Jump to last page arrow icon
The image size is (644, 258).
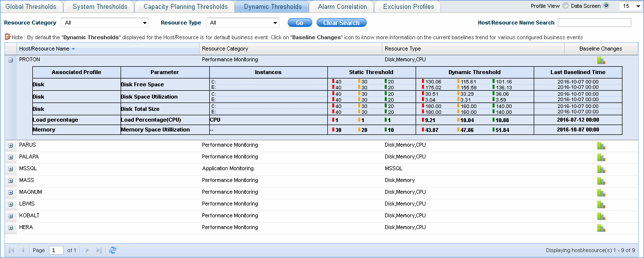(x=99, y=250)
